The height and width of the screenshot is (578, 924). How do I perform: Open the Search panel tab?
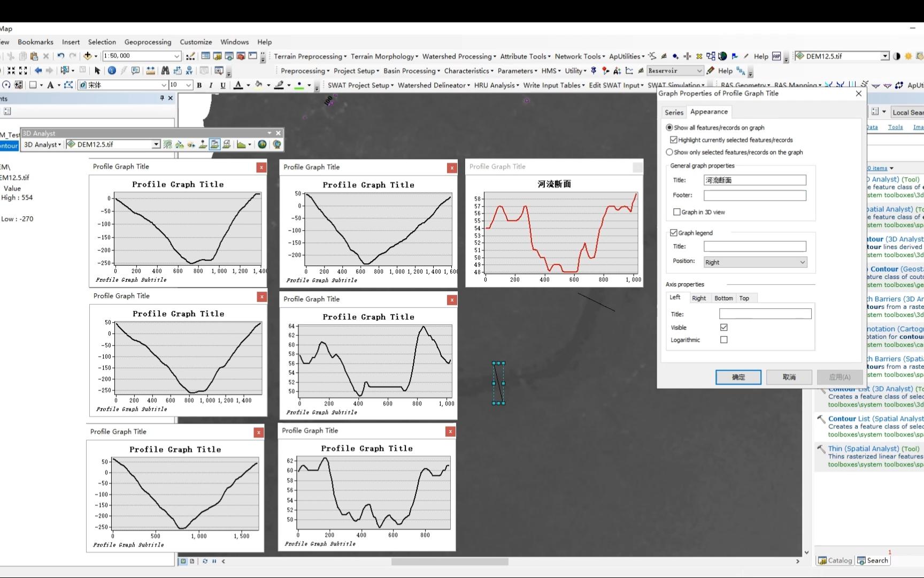click(873, 560)
